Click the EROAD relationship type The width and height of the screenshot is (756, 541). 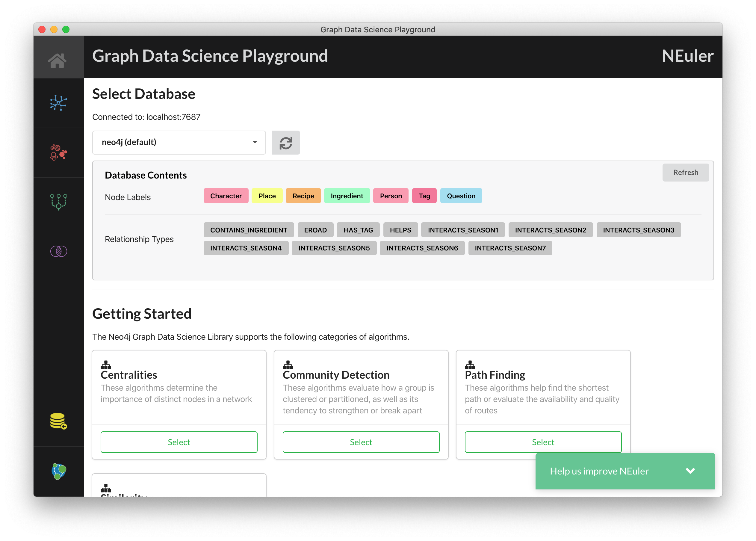pos(315,230)
